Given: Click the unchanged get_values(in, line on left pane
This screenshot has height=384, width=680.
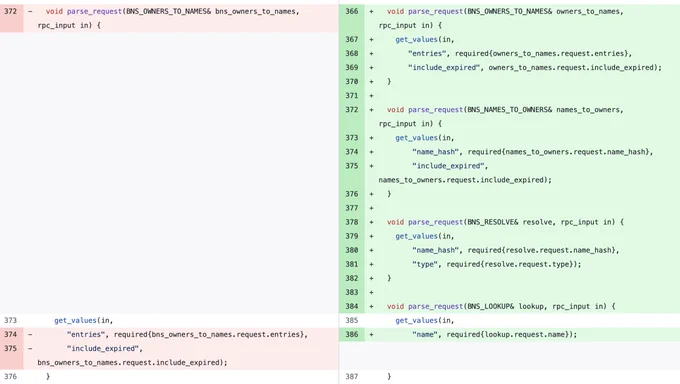Looking at the screenshot, I should point(83,321).
